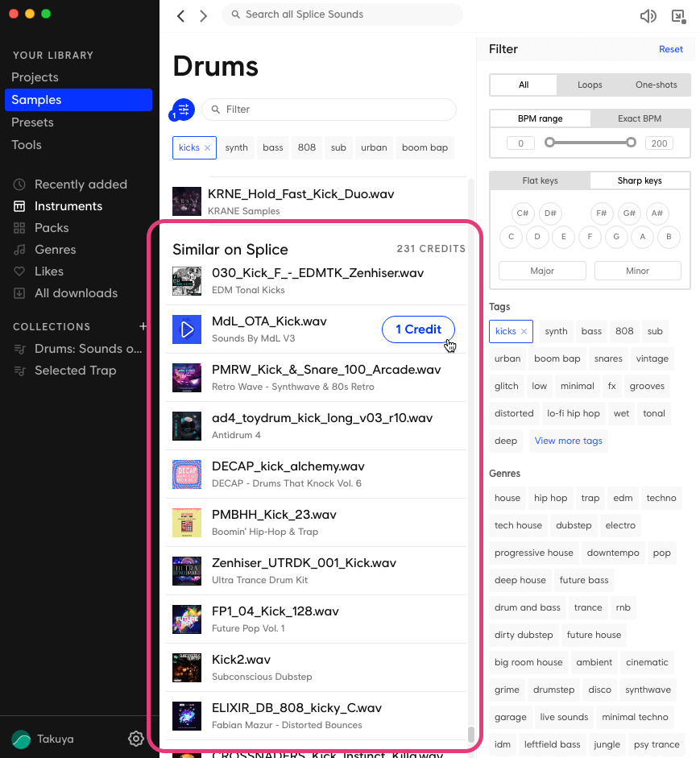Open settings using the gear icon
The width and height of the screenshot is (700, 758).
(x=135, y=739)
